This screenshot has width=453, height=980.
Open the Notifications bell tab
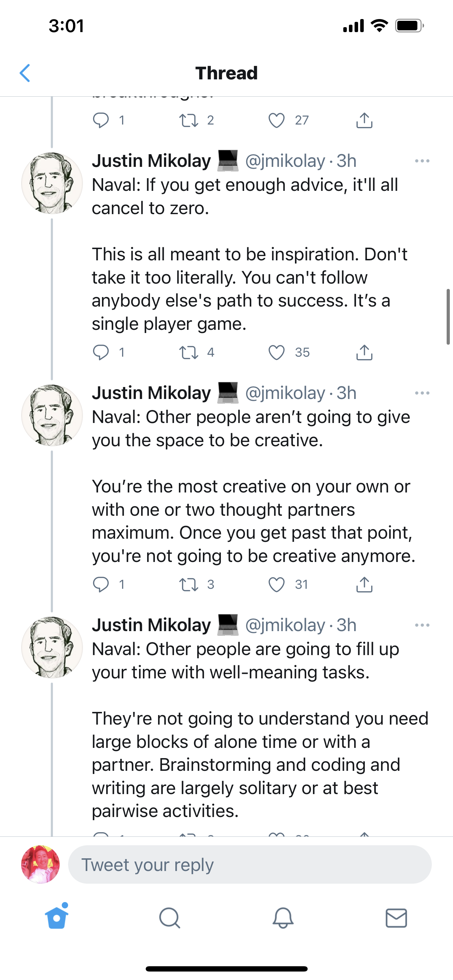(283, 918)
